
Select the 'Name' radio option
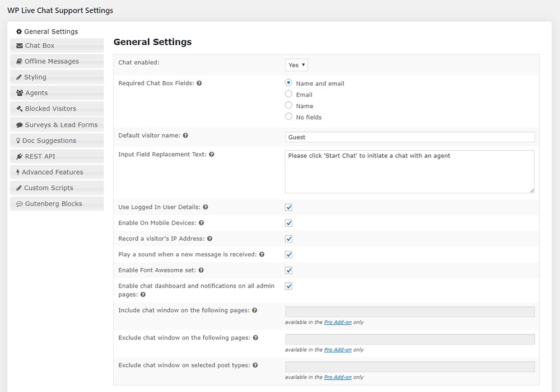click(x=288, y=105)
